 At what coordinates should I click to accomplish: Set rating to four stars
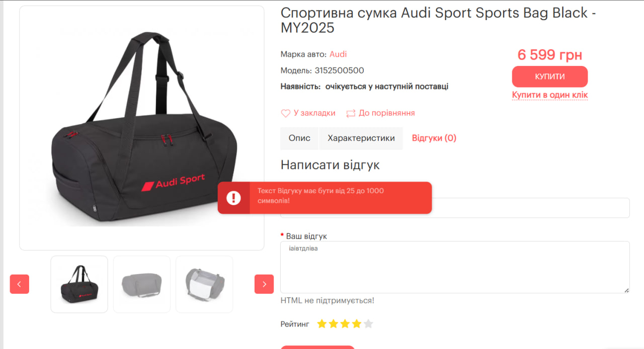(x=357, y=324)
